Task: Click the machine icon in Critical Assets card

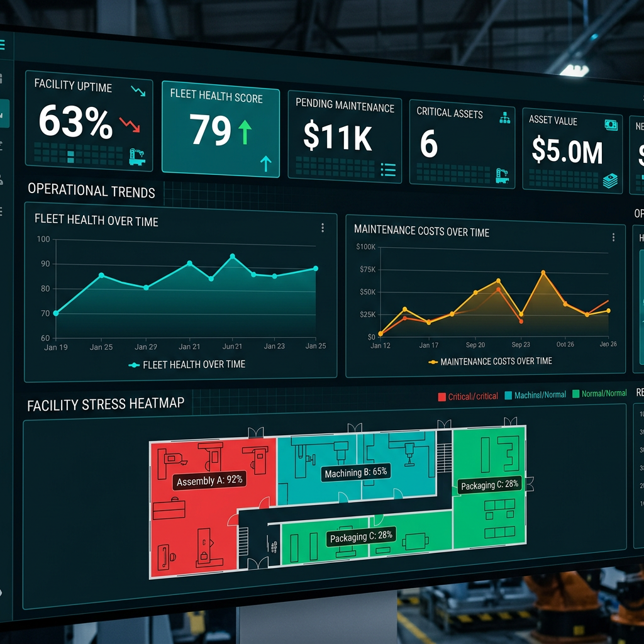Action: click(502, 175)
